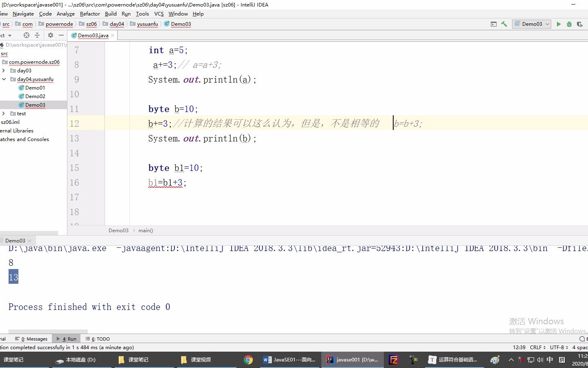Click the Demo03 class breadcrumb below the editor

118,230
